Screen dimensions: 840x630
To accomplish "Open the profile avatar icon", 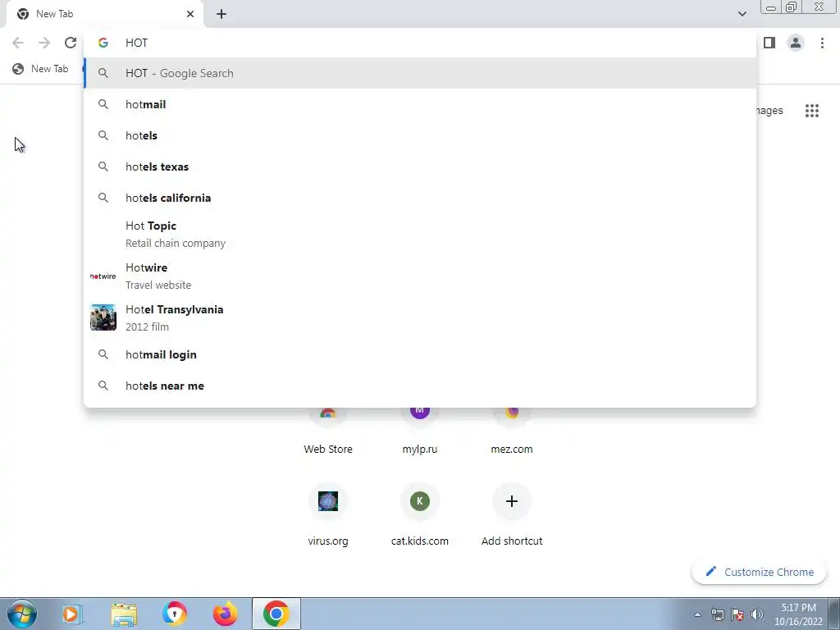I will pyautogui.click(x=796, y=43).
